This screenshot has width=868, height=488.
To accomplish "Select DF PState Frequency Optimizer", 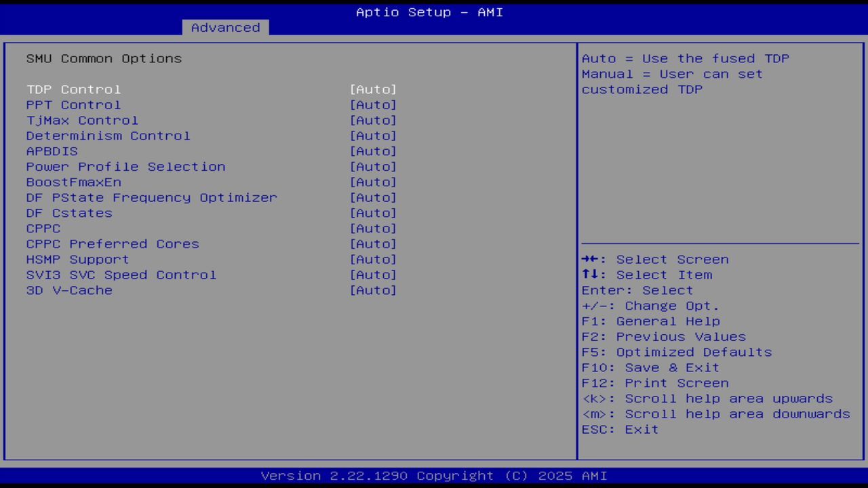I will [152, 198].
